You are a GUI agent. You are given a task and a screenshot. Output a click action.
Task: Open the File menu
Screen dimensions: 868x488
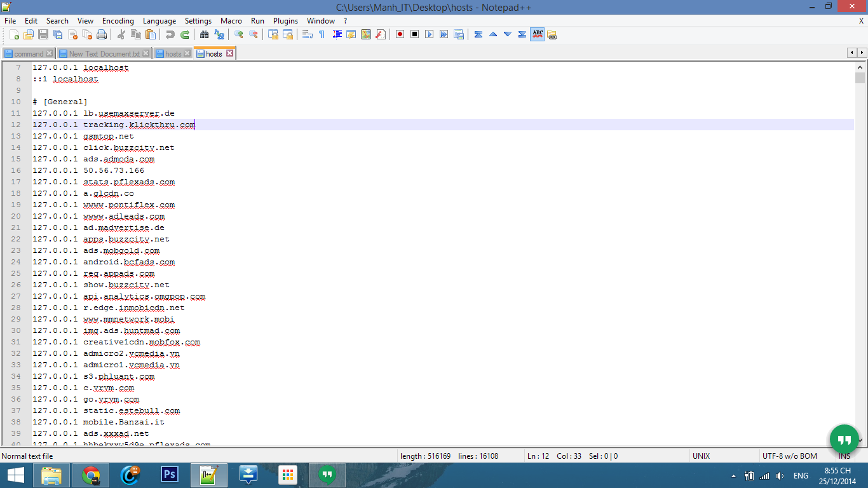point(10,21)
